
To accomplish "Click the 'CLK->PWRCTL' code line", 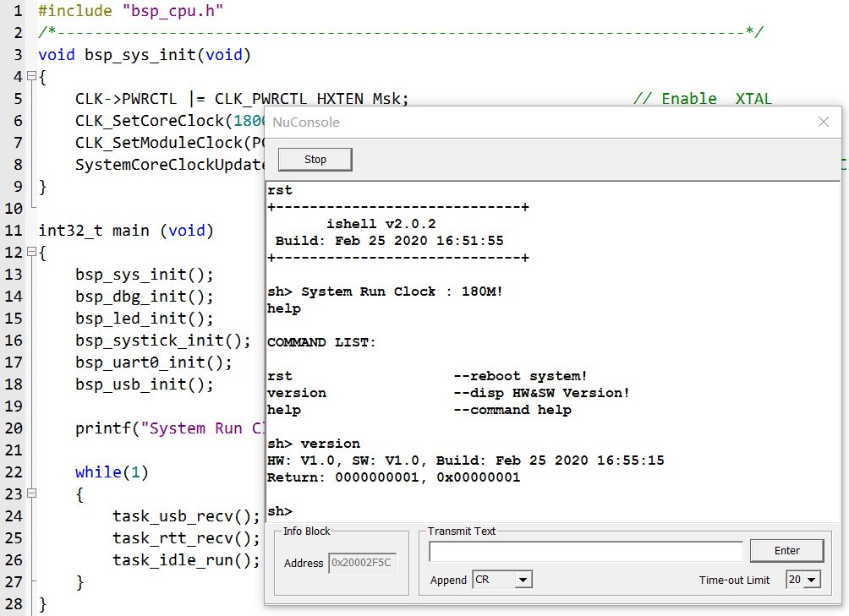I will click(x=242, y=99).
